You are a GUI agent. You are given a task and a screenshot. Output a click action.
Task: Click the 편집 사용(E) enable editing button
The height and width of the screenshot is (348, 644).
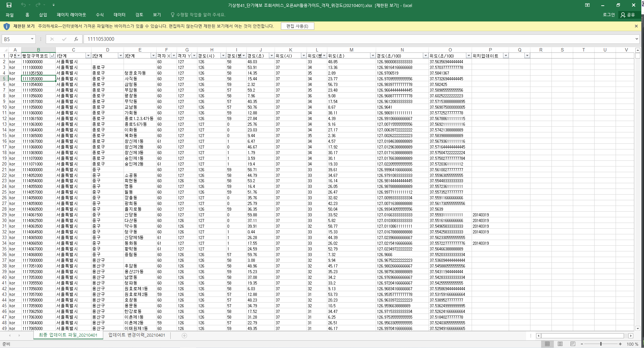tap(297, 26)
